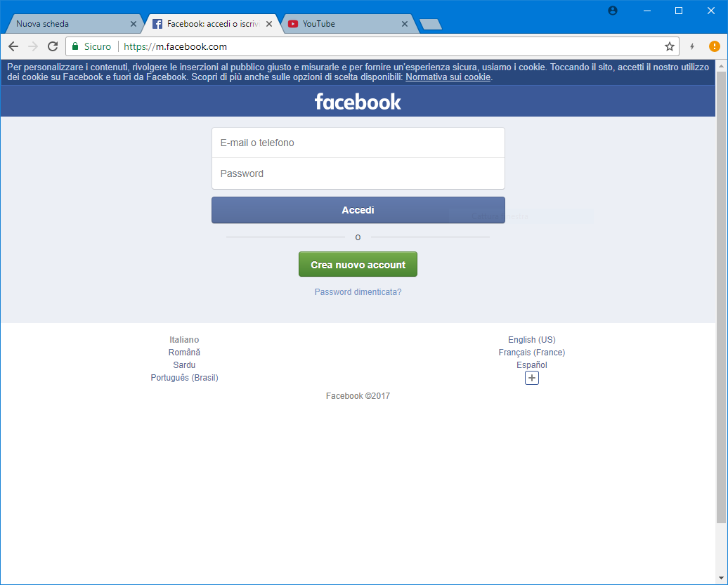This screenshot has width=728, height=585.
Task: Choose Română language
Action: coord(184,352)
